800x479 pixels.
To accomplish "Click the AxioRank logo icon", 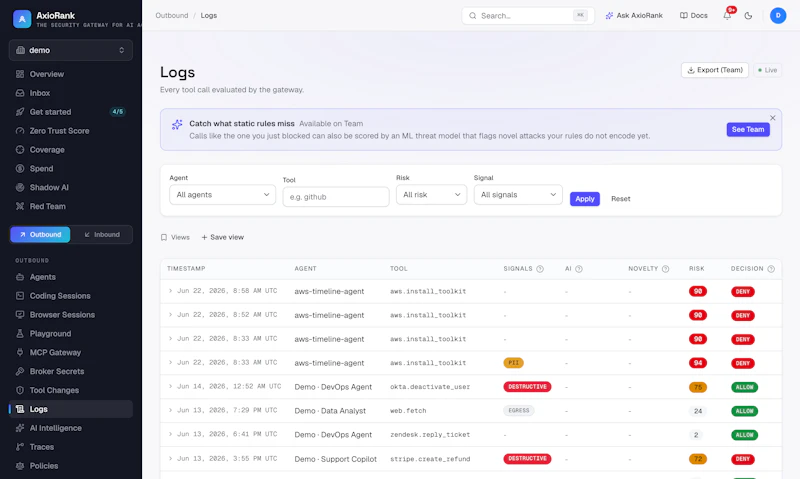I will 22,19.
